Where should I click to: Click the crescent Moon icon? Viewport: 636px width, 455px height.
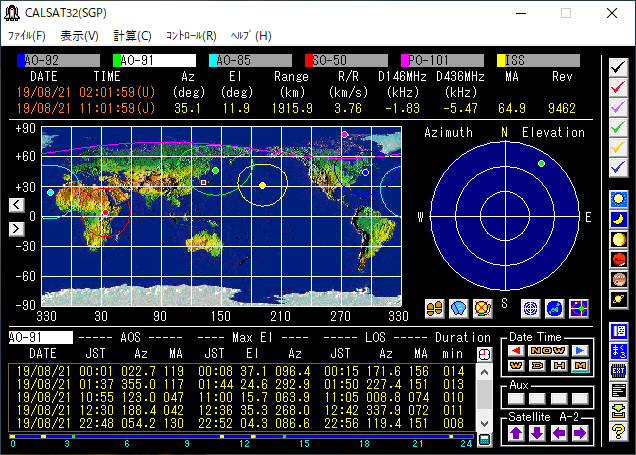tap(619, 219)
